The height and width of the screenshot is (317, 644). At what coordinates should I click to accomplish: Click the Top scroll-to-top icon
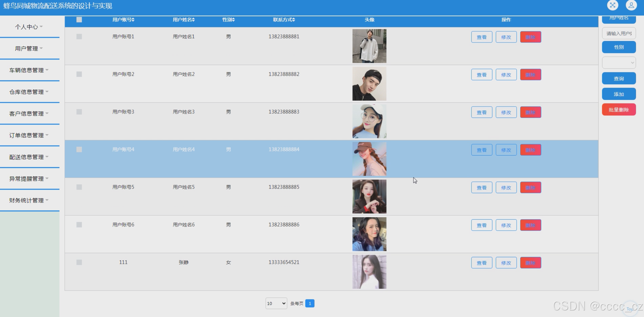coord(630,309)
